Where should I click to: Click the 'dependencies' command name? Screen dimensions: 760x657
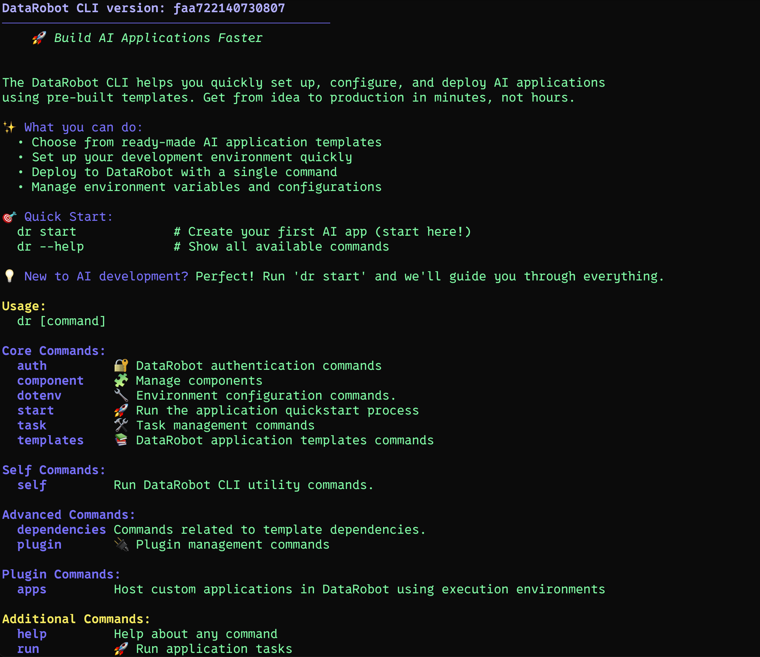(62, 530)
